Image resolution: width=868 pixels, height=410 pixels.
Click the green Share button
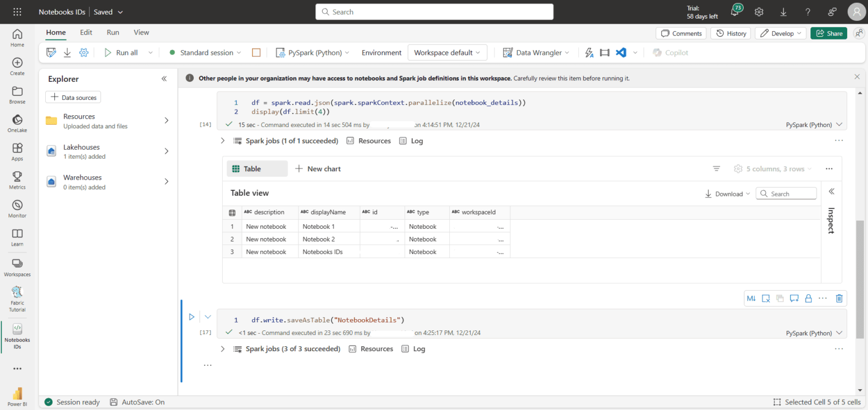(828, 33)
